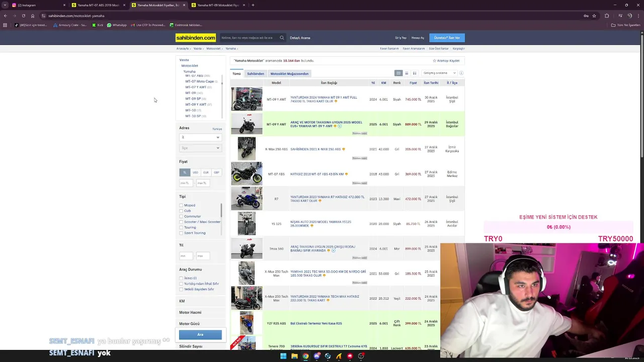Check the Scooter / Maxi Scooter checkbox

click(181, 222)
